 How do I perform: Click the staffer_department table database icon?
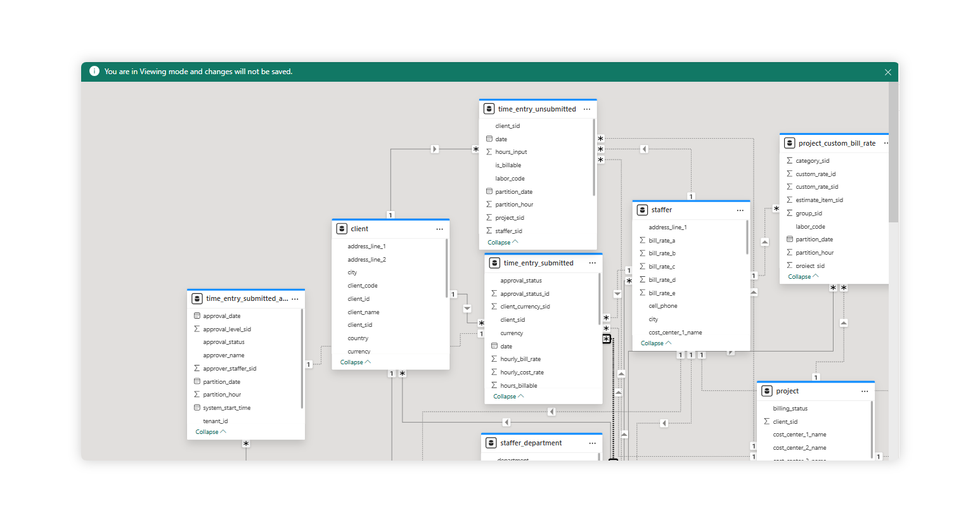click(x=491, y=443)
